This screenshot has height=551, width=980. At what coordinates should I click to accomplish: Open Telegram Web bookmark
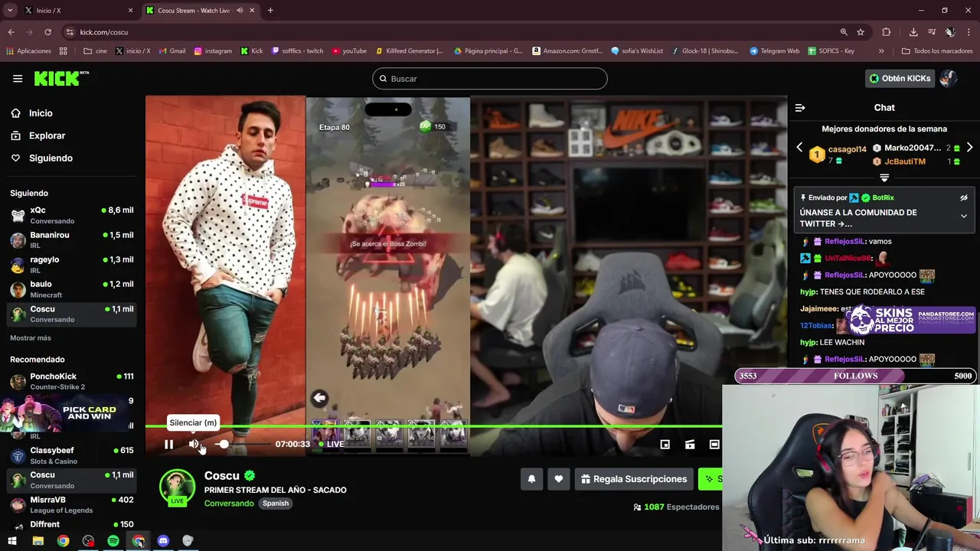tap(774, 51)
